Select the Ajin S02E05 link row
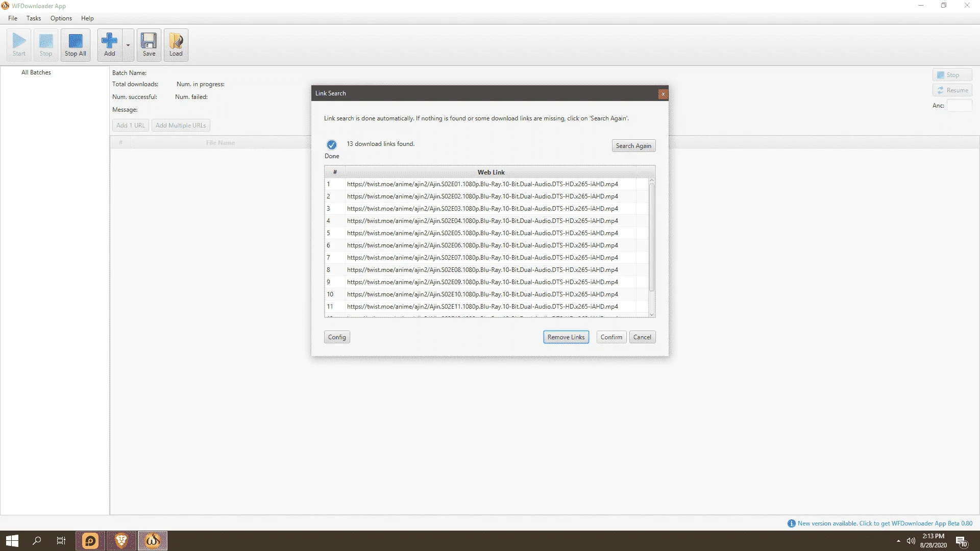 click(x=486, y=233)
